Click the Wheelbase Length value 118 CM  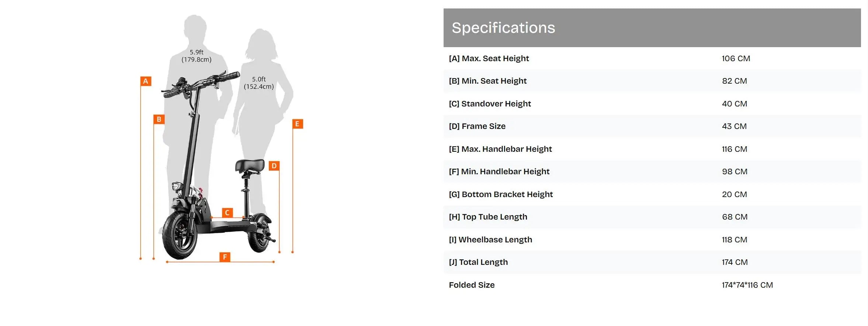coord(734,240)
